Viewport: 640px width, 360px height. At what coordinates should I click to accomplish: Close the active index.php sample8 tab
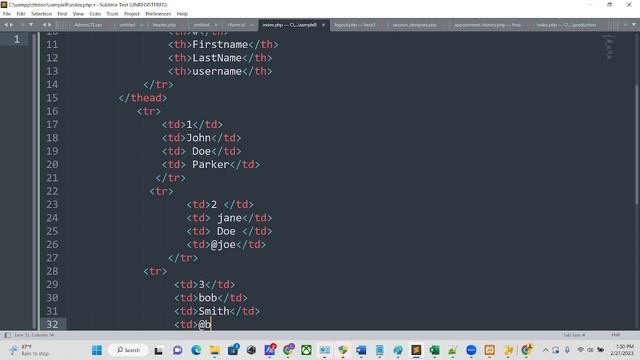[323, 25]
